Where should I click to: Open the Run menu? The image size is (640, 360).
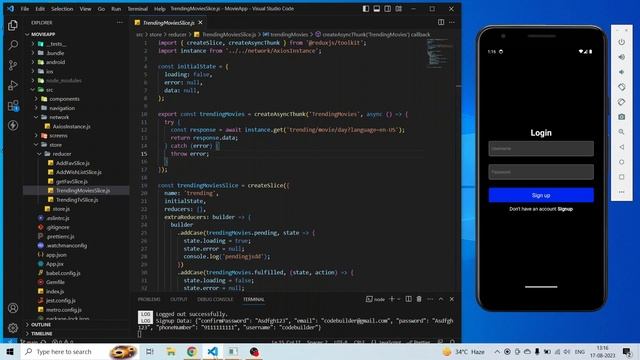116,9
